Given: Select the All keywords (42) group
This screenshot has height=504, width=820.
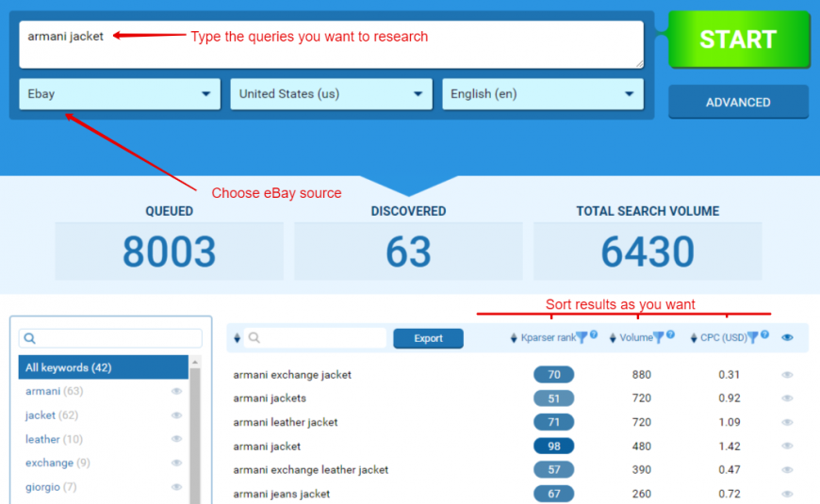Looking at the screenshot, I should tap(104, 367).
